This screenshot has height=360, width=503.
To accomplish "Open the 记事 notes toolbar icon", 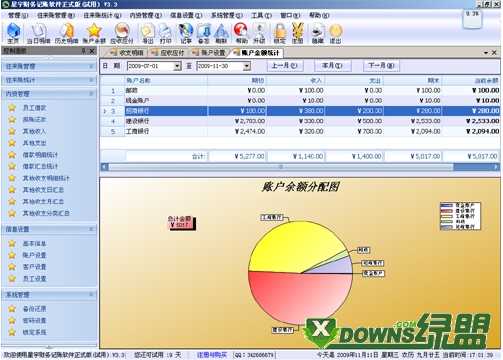I will [x=186, y=33].
